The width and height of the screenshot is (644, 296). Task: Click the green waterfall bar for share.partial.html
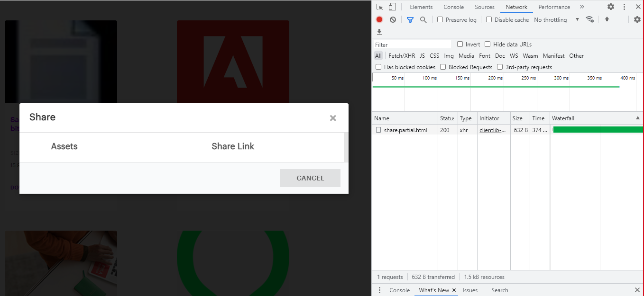[598, 130]
